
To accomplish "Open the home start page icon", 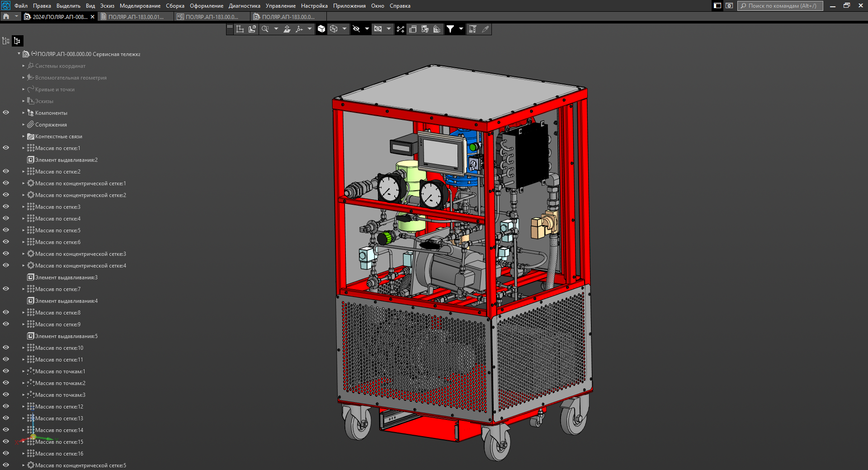I will pos(6,17).
